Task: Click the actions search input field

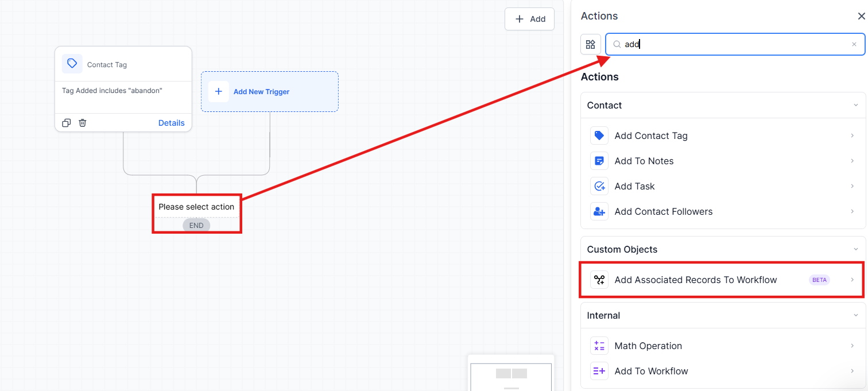Action: (x=735, y=44)
